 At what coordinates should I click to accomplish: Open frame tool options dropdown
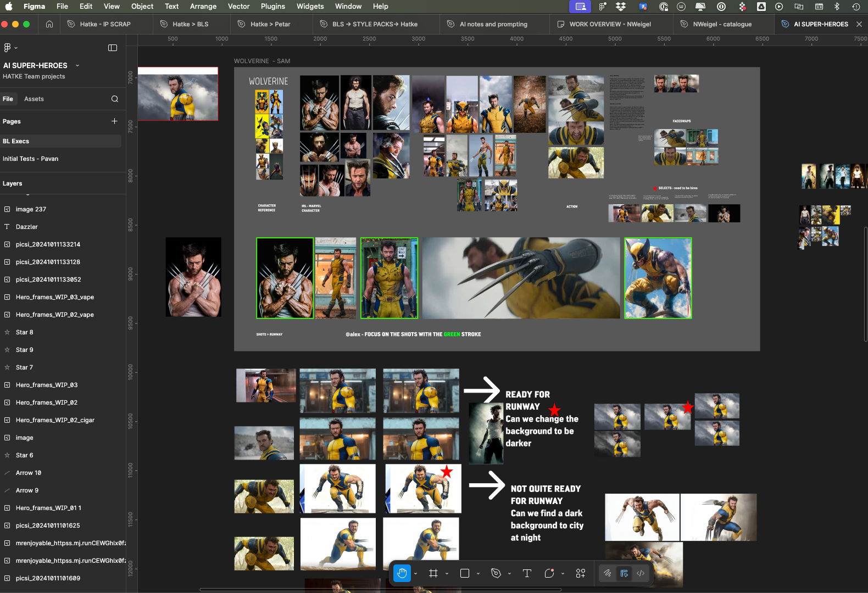pos(447,573)
